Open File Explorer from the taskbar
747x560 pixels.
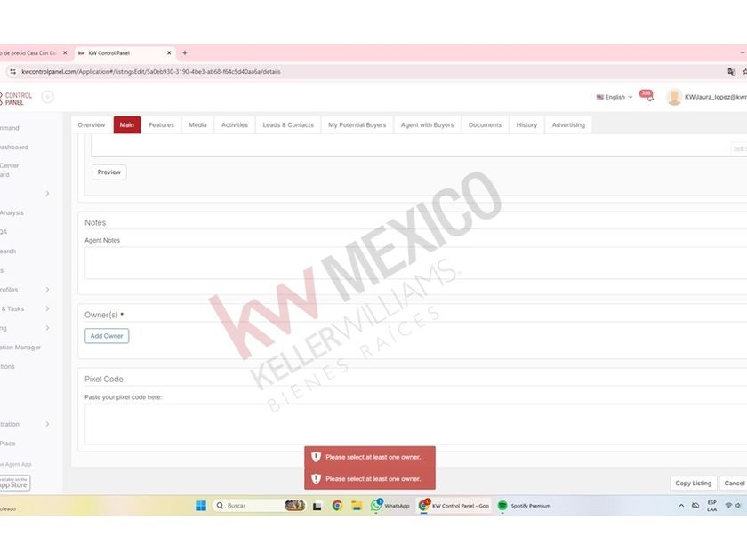[x=357, y=506]
